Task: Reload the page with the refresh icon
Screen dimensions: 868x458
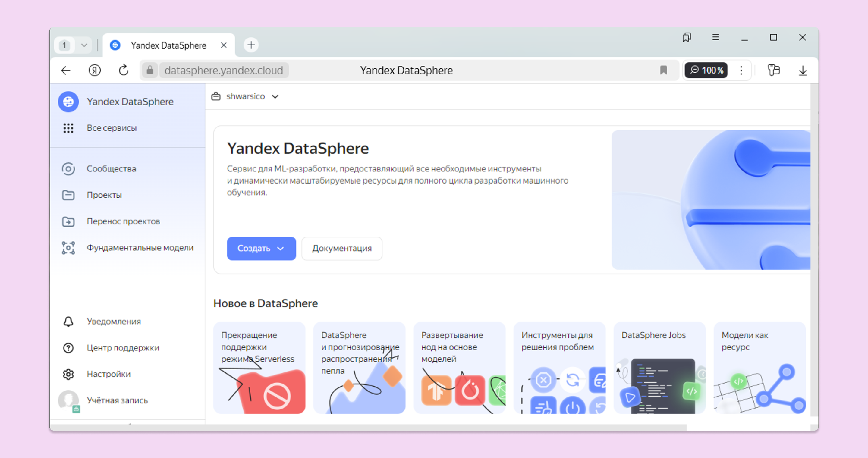Action: point(124,71)
